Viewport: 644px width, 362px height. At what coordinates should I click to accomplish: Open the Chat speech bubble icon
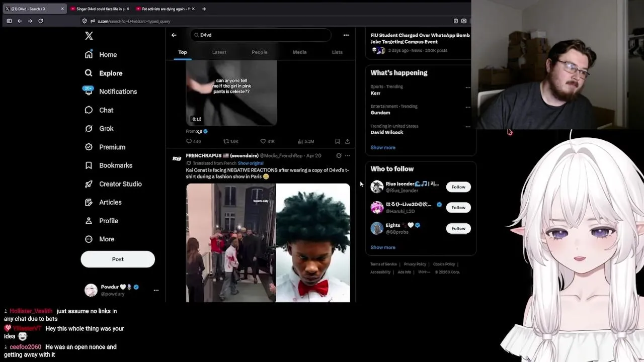(x=89, y=110)
